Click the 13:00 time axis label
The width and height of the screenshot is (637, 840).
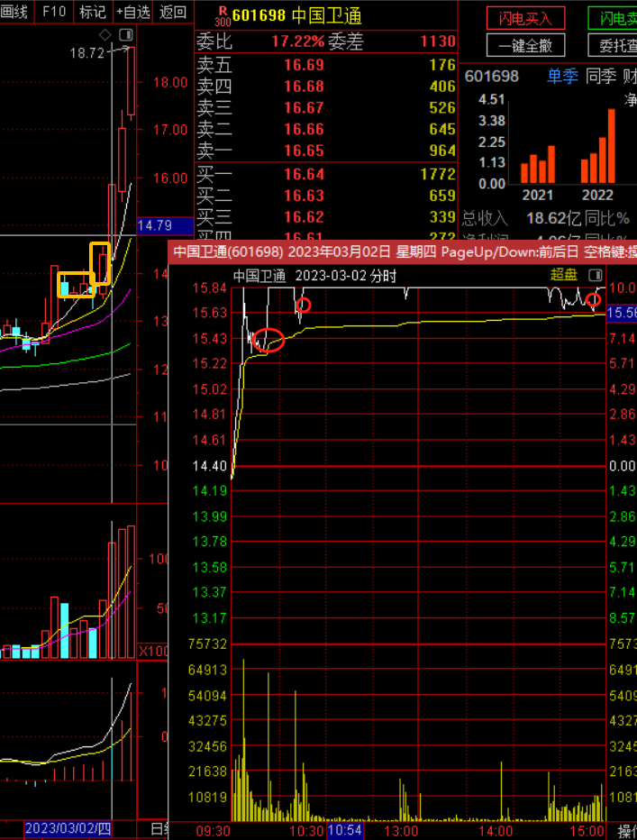coord(401,831)
